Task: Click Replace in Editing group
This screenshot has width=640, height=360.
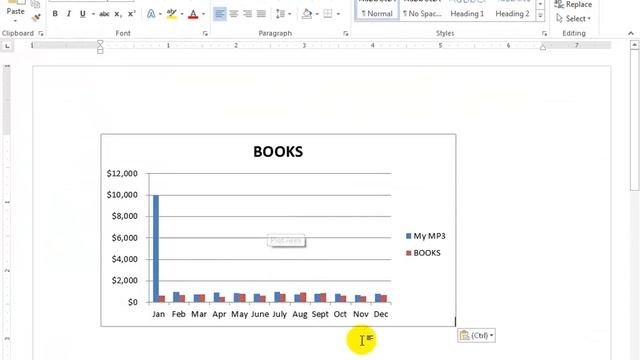Action: tap(573, 4)
